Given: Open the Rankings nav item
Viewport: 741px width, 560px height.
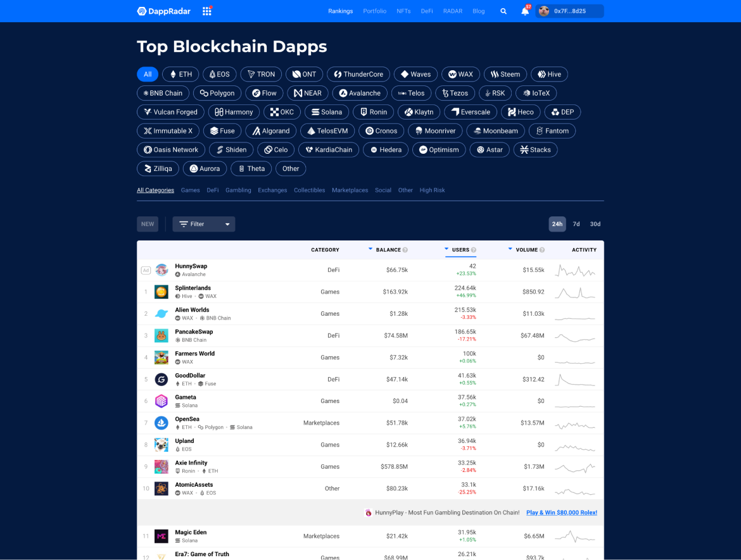Looking at the screenshot, I should point(340,11).
